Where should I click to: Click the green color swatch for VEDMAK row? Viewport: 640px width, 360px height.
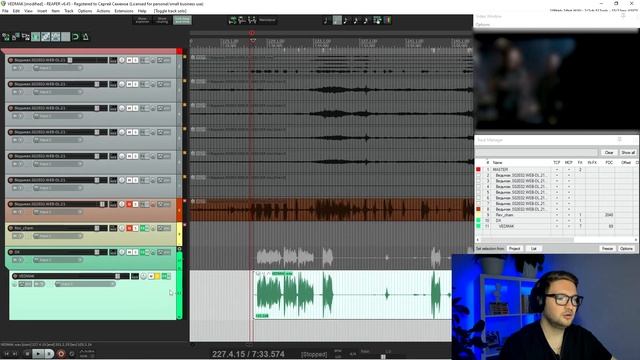478,226
